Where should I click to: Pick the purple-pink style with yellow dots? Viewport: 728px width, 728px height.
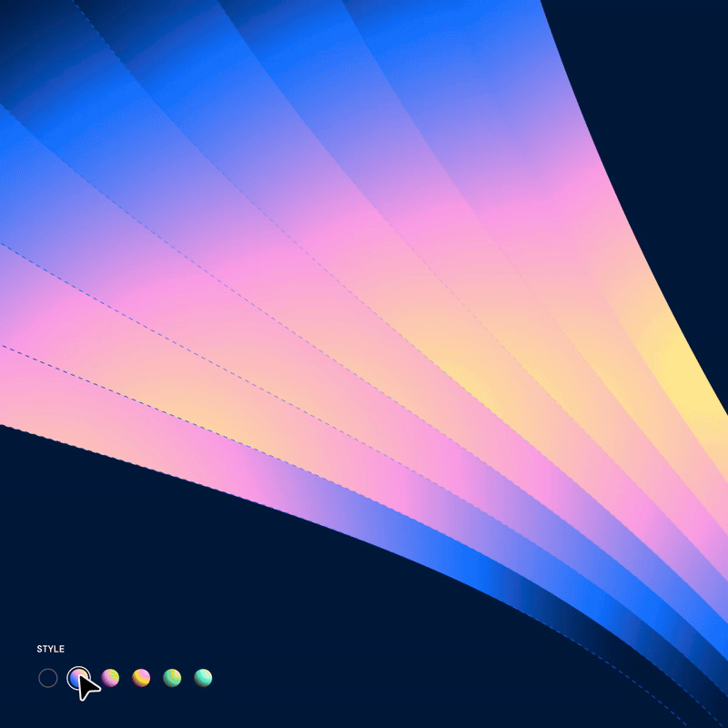tap(110, 678)
